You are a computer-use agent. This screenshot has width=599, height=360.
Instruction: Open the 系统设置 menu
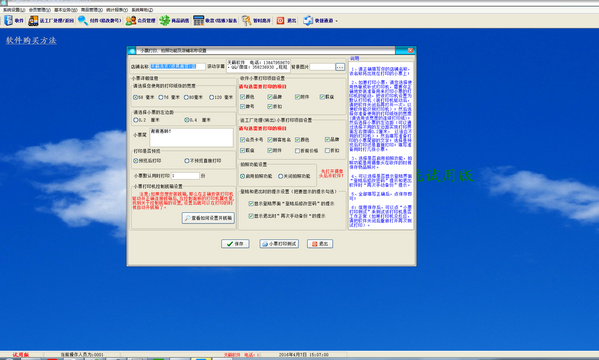(x=14, y=10)
